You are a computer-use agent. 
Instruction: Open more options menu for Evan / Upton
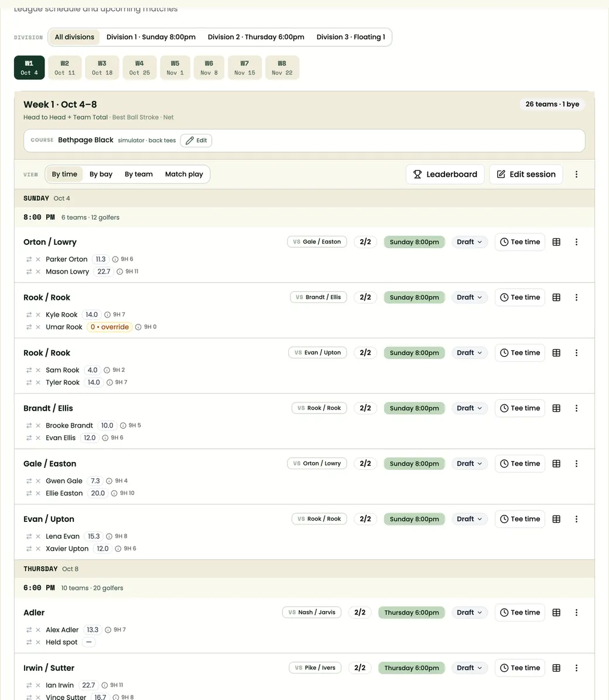click(576, 519)
